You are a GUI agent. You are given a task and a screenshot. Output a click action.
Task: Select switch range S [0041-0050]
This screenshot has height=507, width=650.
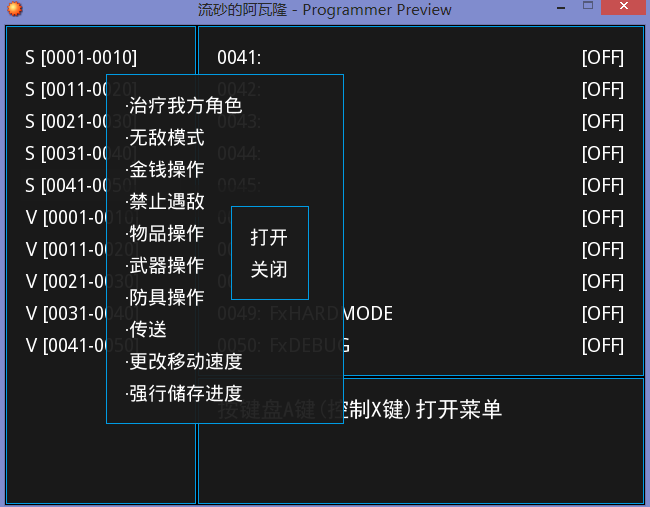coord(81,185)
